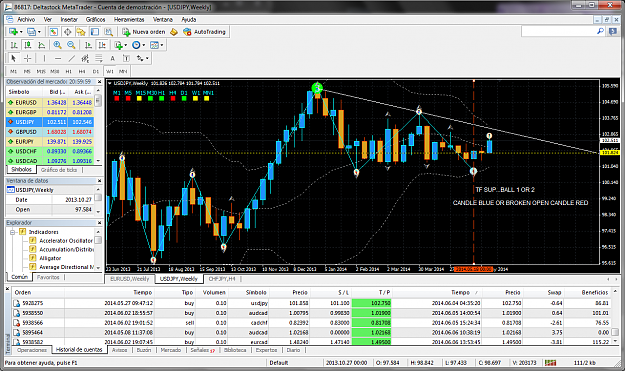The height and width of the screenshot is (371, 625).
Task: Open the new chart dropdown arrow
Action: point(21,32)
